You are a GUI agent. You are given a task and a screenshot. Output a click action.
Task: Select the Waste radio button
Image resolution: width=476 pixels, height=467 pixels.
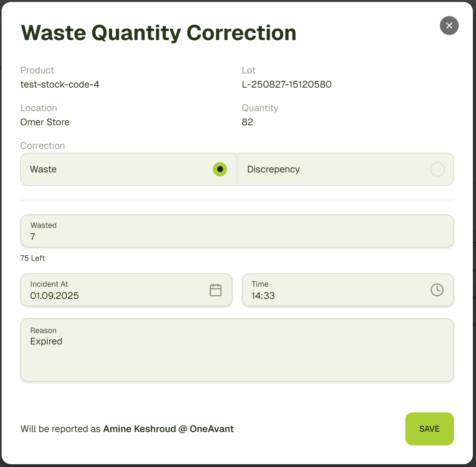point(220,169)
